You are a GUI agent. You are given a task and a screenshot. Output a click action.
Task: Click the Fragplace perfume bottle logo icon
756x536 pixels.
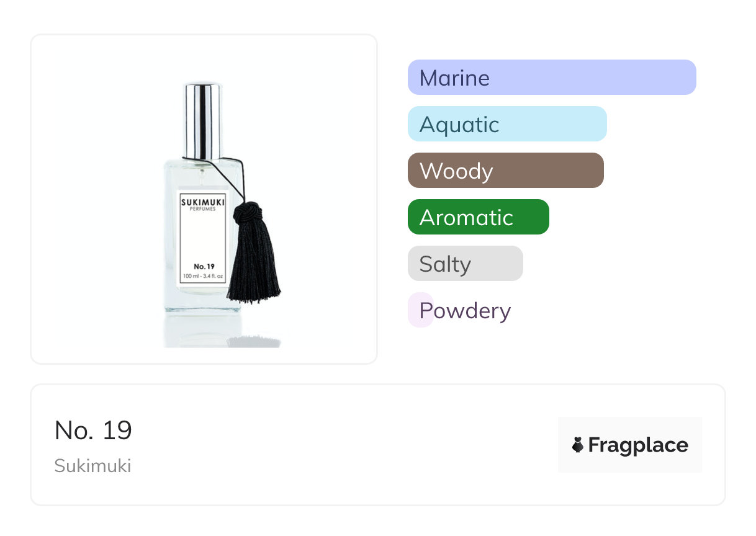578,445
